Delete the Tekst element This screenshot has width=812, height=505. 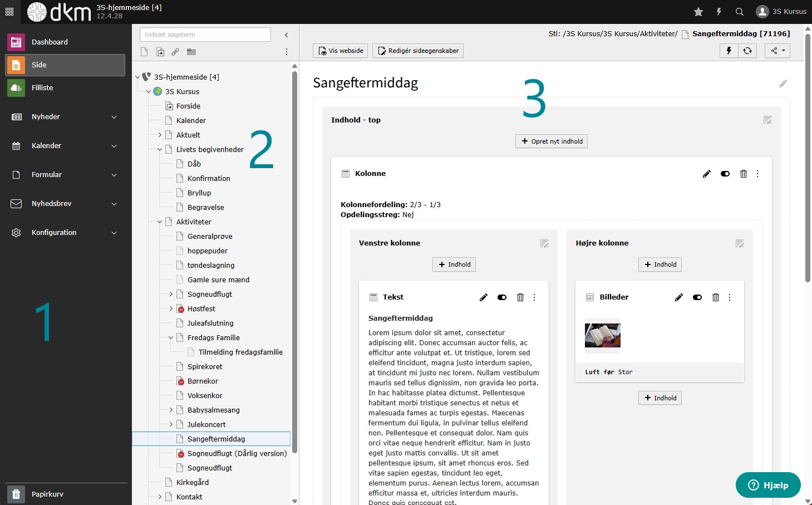pyautogui.click(x=520, y=297)
